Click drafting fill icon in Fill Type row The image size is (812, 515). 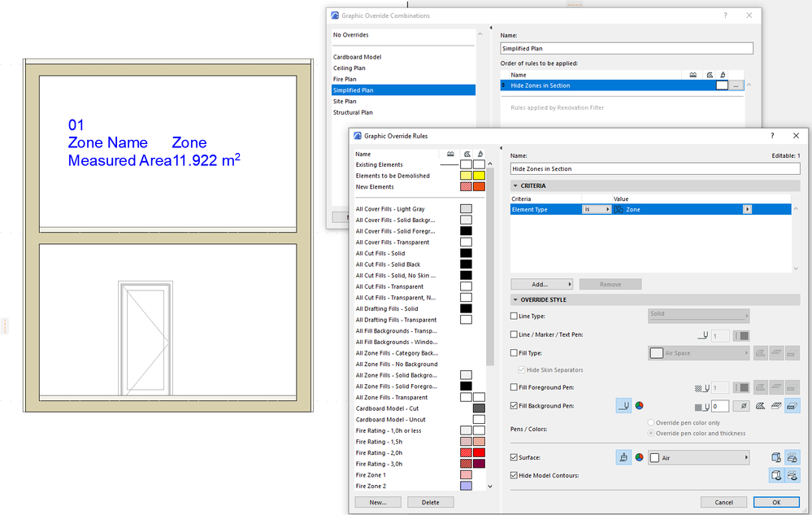(760, 353)
